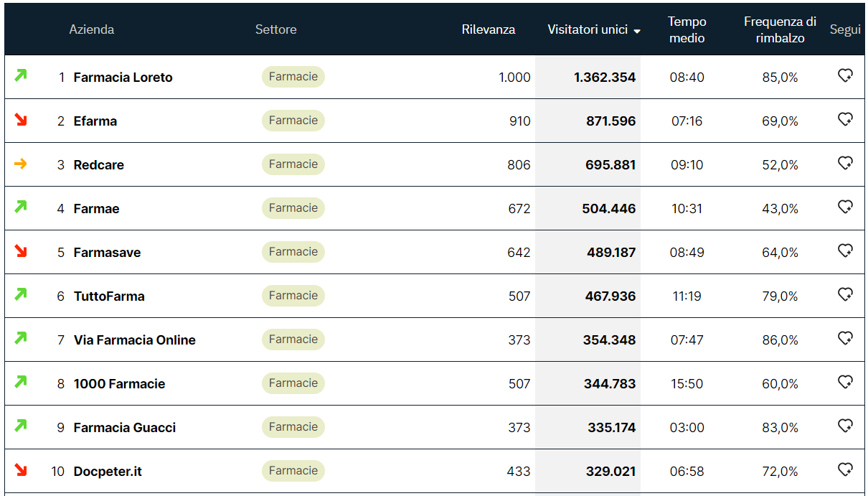Follow Docpeter.it with heart icon
This screenshot has width=868, height=496.
pos(845,469)
